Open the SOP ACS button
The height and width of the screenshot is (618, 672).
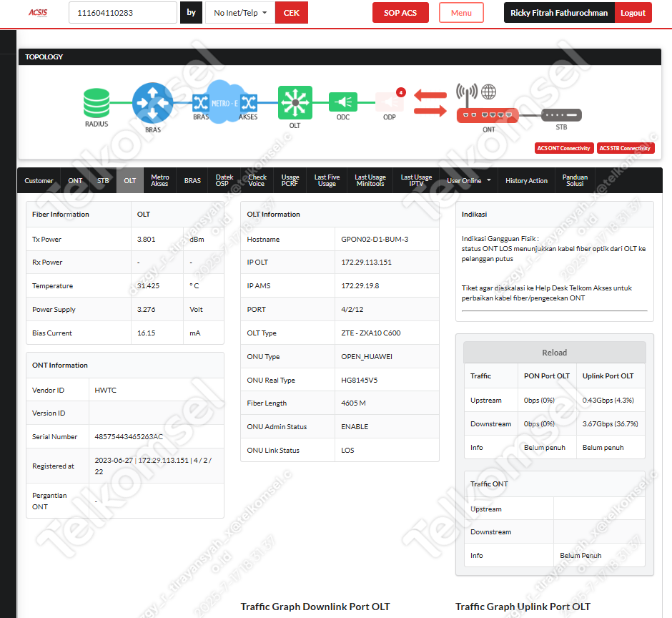click(x=400, y=13)
